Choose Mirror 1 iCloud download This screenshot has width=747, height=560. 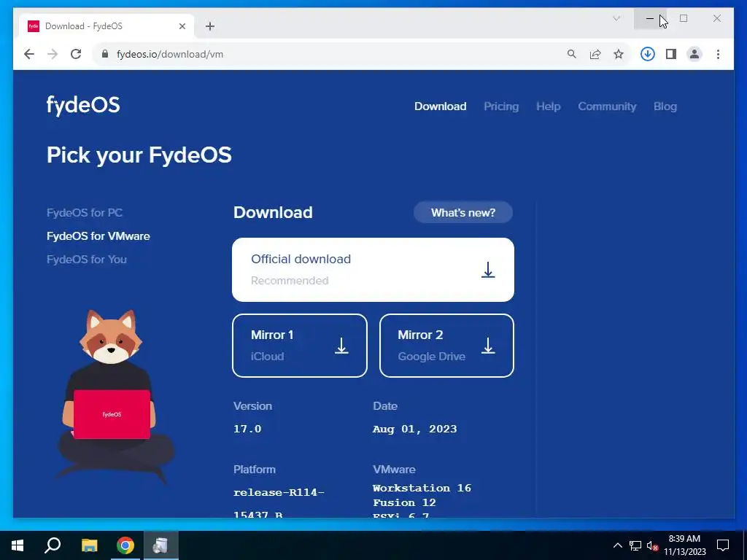(300, 345)
